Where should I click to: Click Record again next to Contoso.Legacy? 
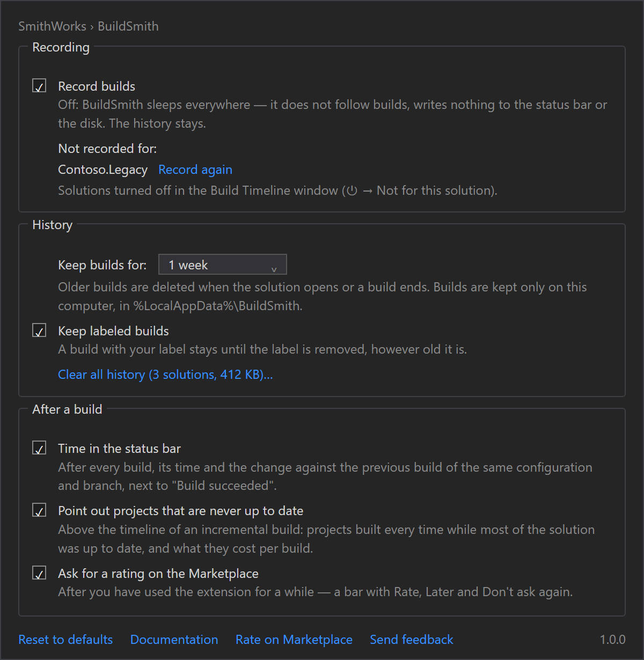click(195, 170)
